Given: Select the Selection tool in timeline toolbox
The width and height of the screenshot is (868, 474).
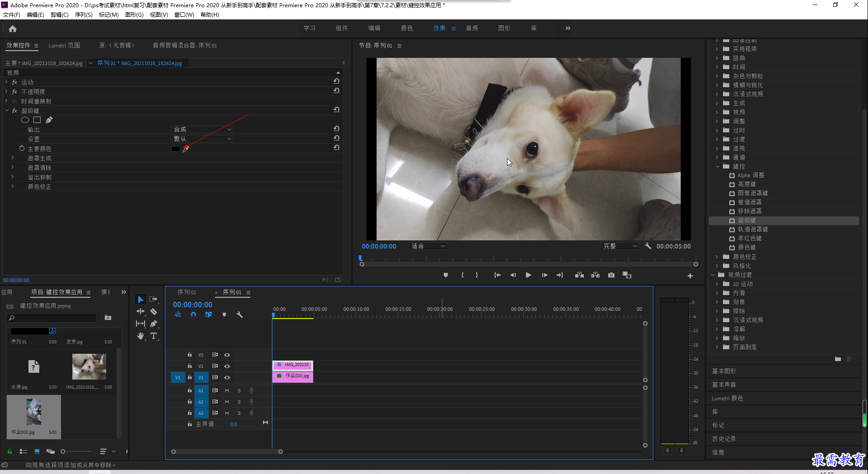Looking at the screenshot, I should tap(141, 299).
